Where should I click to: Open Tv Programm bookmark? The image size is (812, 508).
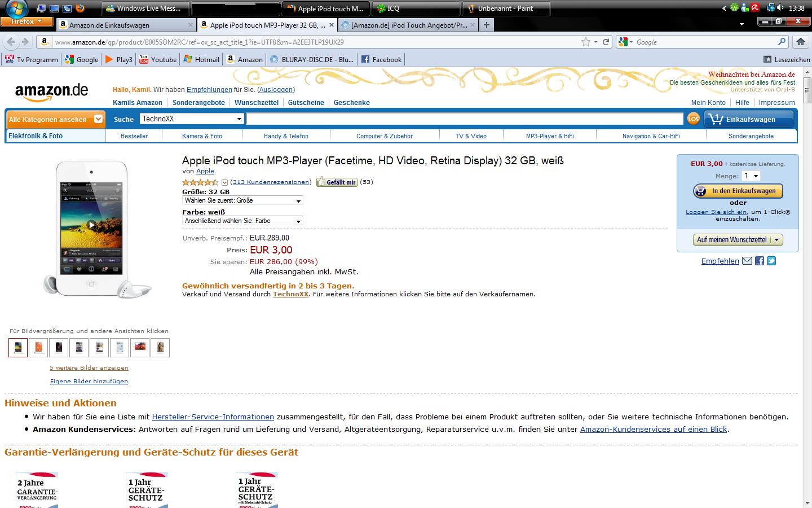32,59
